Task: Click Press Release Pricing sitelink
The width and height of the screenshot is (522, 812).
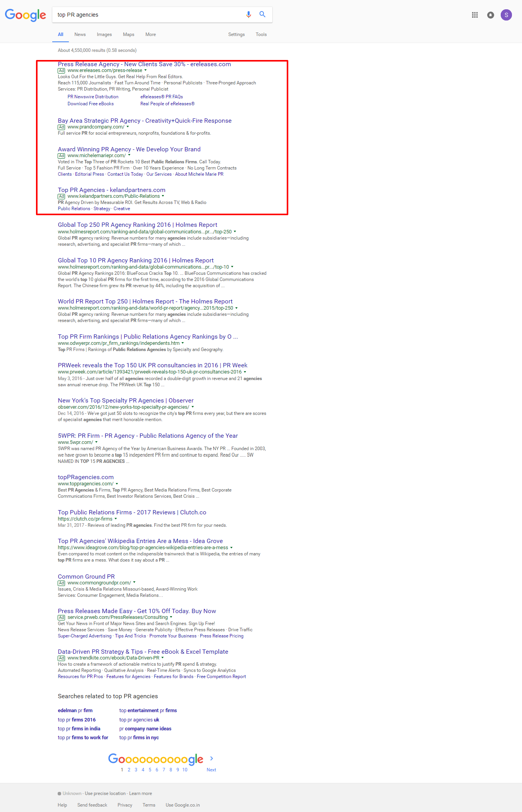Action: (x=222, y=636)
